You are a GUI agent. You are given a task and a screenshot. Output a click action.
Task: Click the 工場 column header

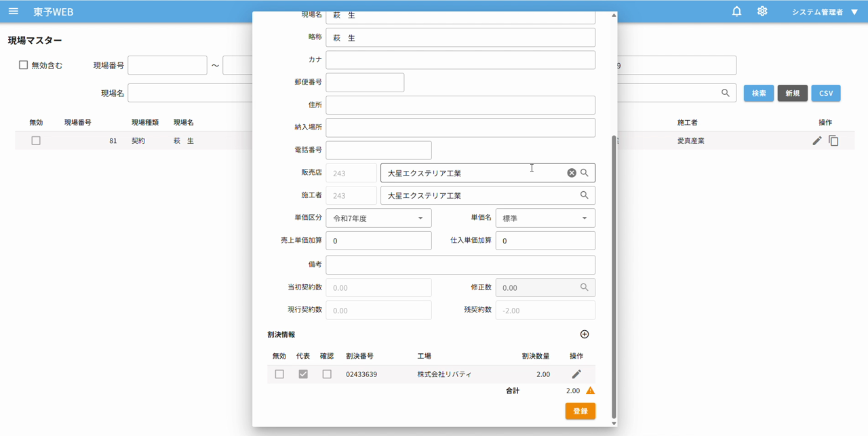pos(425,356)
